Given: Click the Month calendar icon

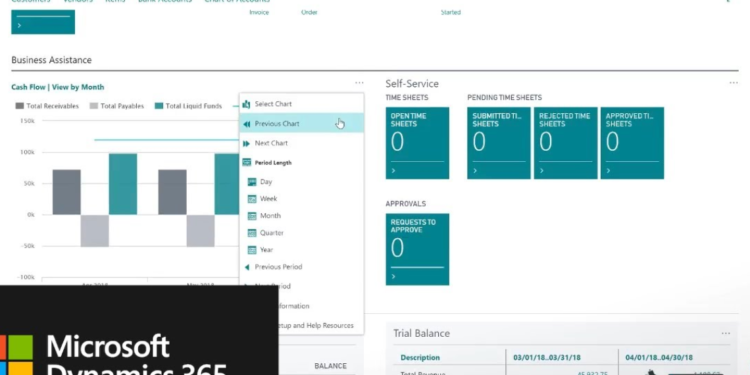Looking at the screenshot, I should click(x=252, y=216).
